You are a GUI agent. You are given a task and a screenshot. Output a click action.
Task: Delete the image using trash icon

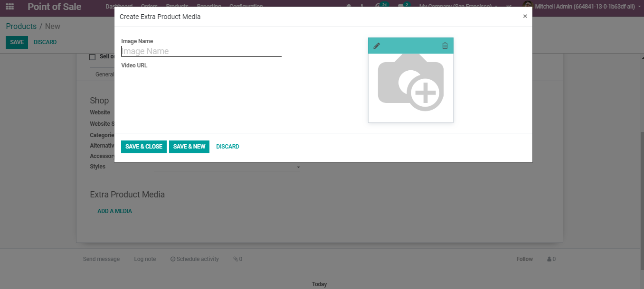pos(445,46)
